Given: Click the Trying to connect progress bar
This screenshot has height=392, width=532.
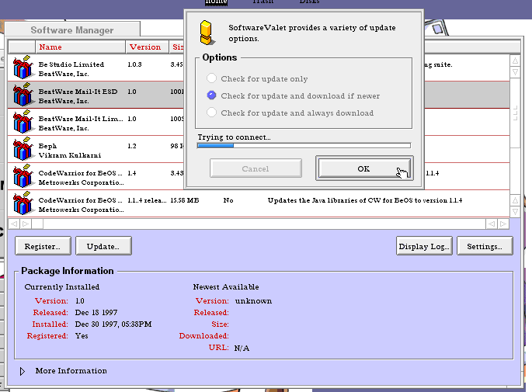Looking at the screenshot, I should 304,145.
